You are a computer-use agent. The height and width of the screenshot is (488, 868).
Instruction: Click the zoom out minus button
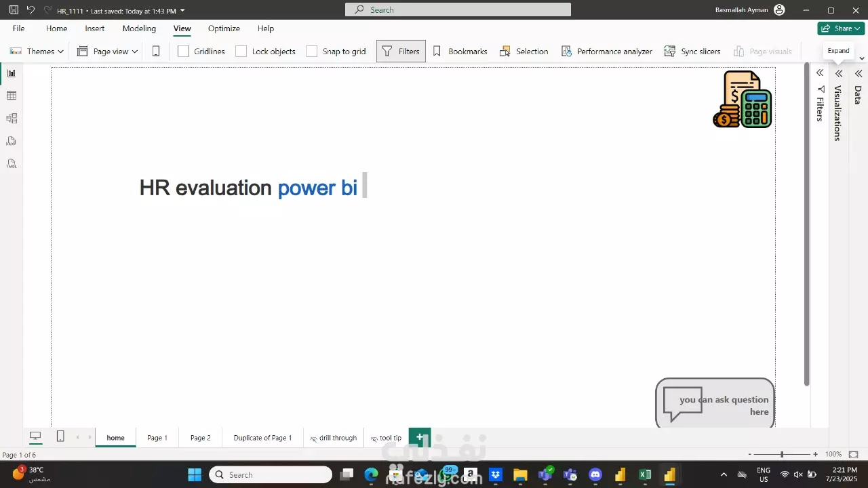point(749,454)
